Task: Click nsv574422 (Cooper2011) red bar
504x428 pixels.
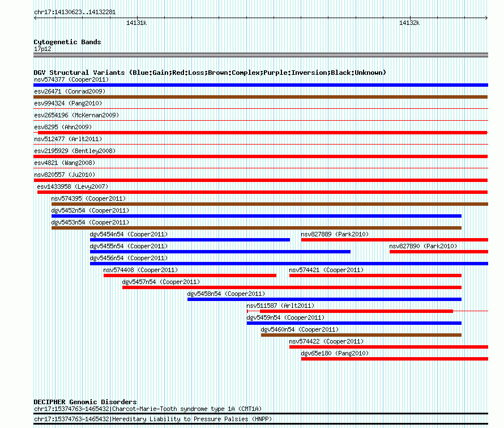Action: click(388, 347)
